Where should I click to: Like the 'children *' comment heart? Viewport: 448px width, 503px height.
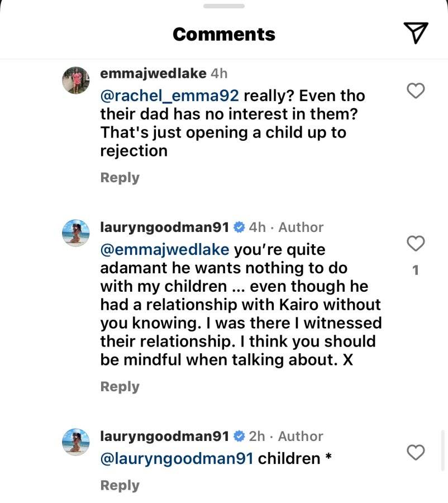[416, 452]
